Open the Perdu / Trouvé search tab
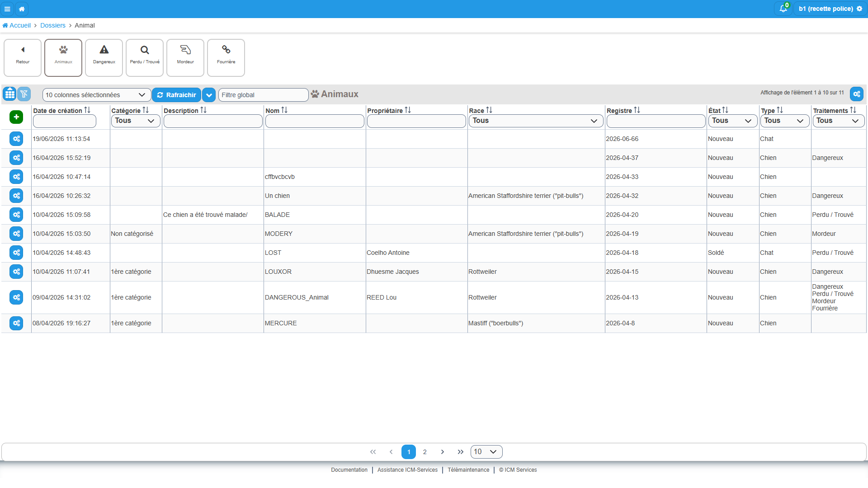868x488 pixels. click(145, 58)
